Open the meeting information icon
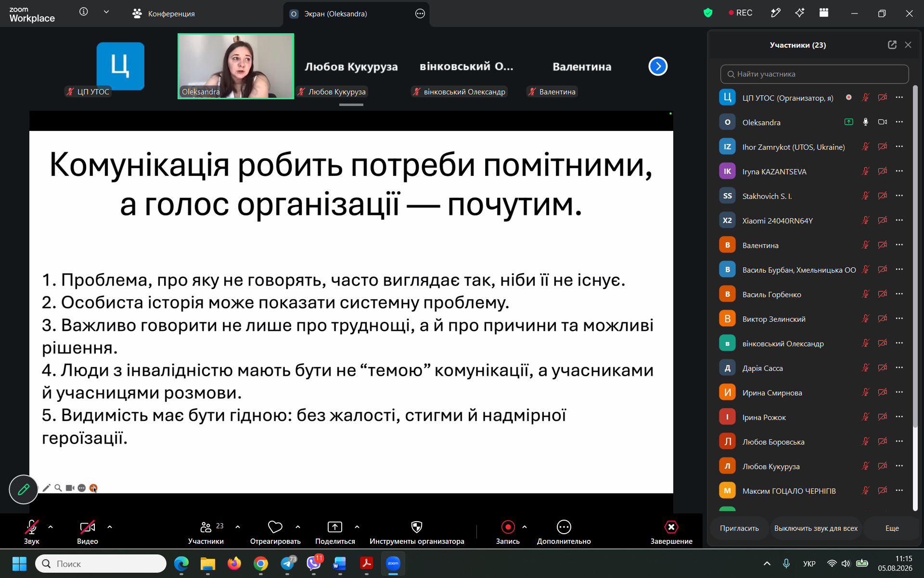Viewport: 924px width, 578px height. pos(84,12)
